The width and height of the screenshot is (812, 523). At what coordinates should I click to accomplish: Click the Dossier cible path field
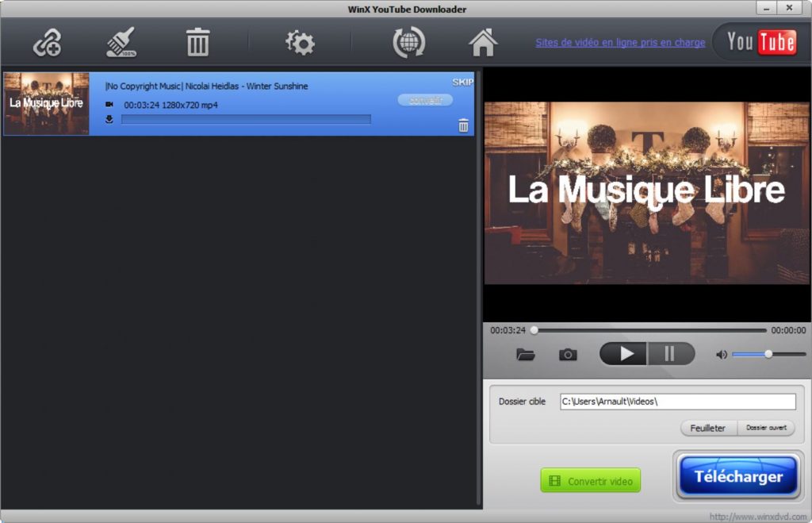pos(677,402)
